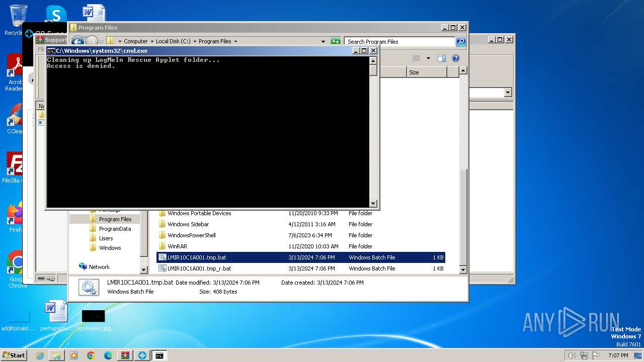The height and width of the screenshot is (362, 644).
Task: Click the Action Center flag icon
Action: pyautogui.click(x=597, y=355)
